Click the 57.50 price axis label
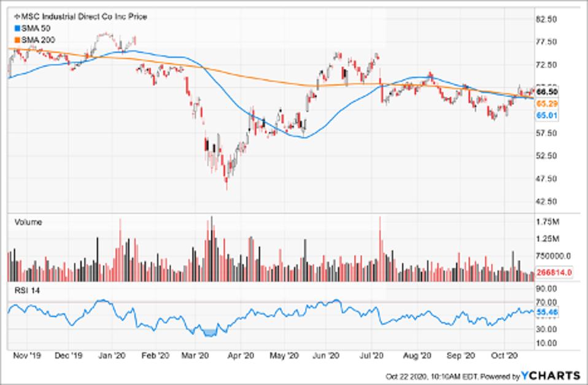 click(547, 133)
